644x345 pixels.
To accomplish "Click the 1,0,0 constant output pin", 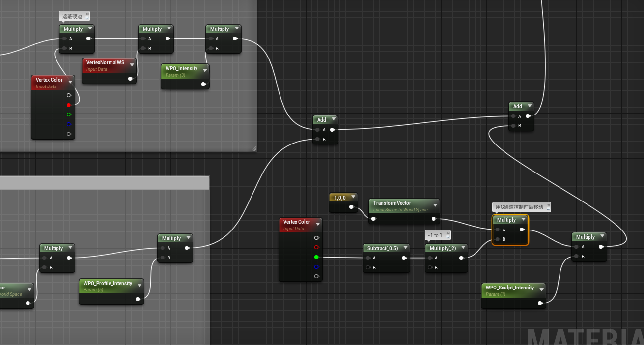I will click(x=351, y=207).
